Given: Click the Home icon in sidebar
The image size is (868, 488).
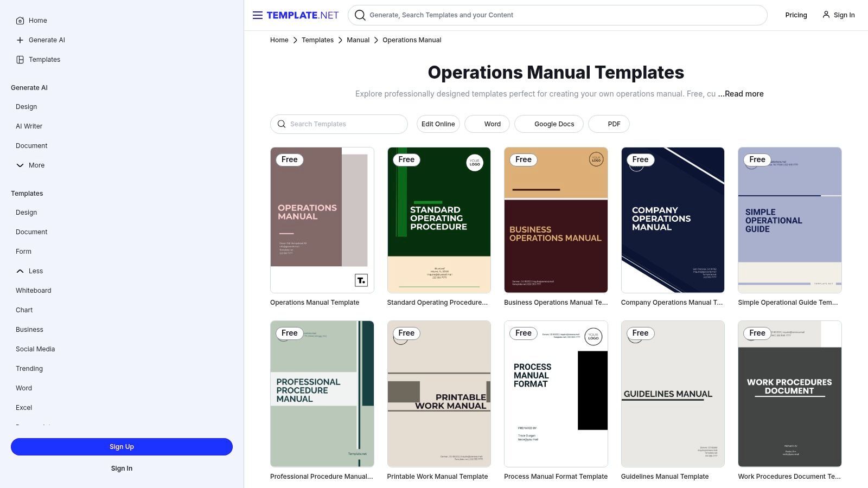Looking at the screenshot, I should tap(20, 21).
